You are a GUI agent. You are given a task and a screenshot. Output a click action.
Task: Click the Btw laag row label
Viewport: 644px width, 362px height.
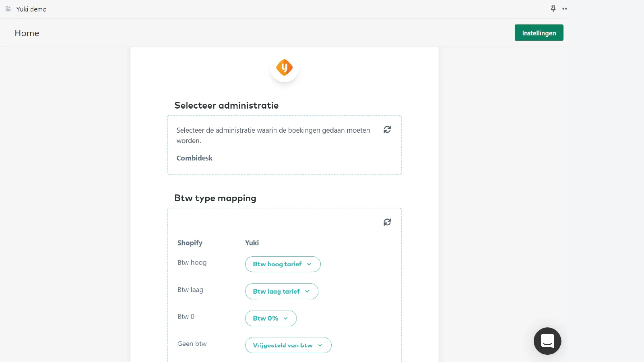[x=190, y=290]
